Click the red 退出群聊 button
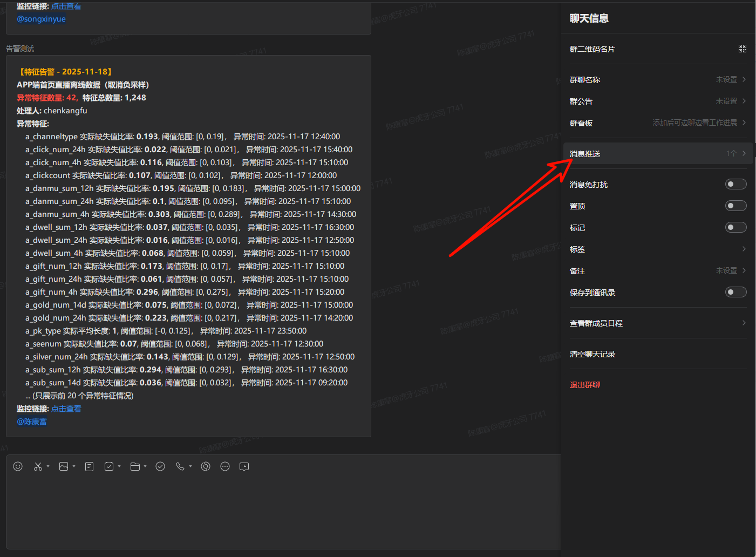Image resolution: width=756 pixels, height=557 pixels. pos(585,385)
